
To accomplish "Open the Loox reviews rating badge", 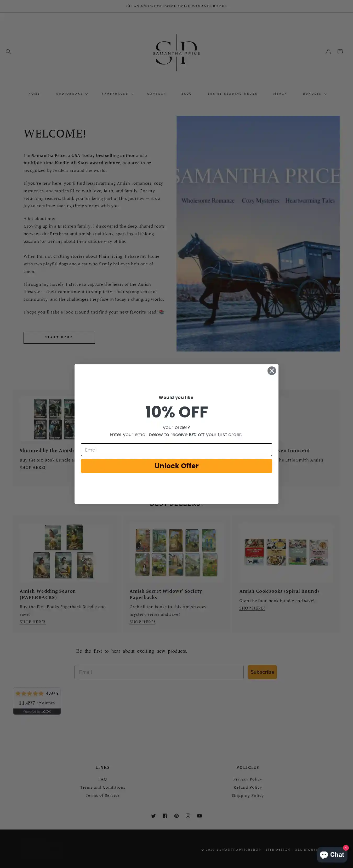I will [x=37, y=701].
